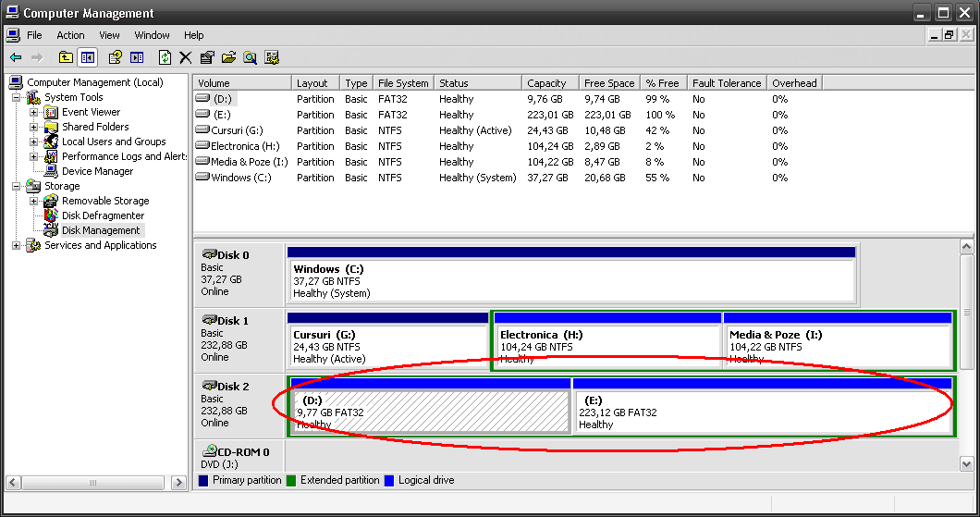
Task: Click the console icon beside the File menu
Action: [13, 35]
